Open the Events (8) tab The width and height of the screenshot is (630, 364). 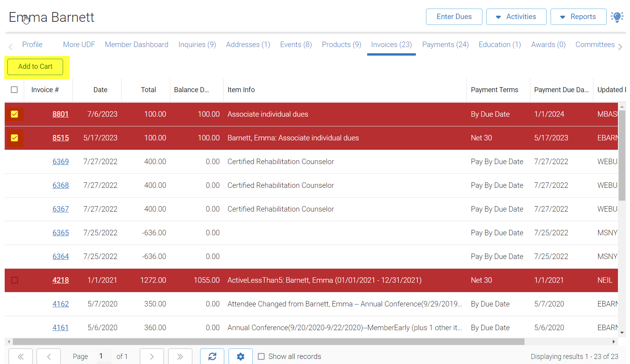[296, 45]
